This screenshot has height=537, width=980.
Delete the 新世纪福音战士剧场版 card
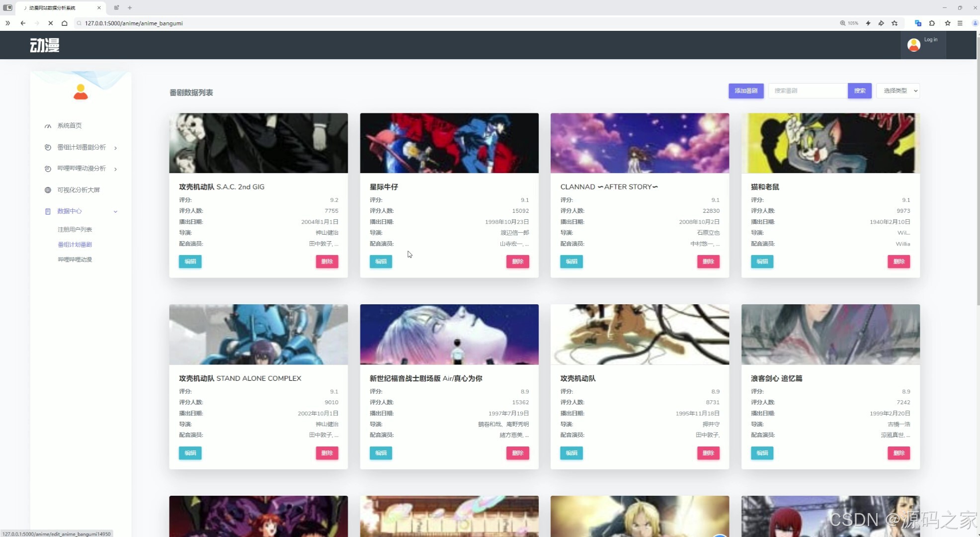click(518, 453)
